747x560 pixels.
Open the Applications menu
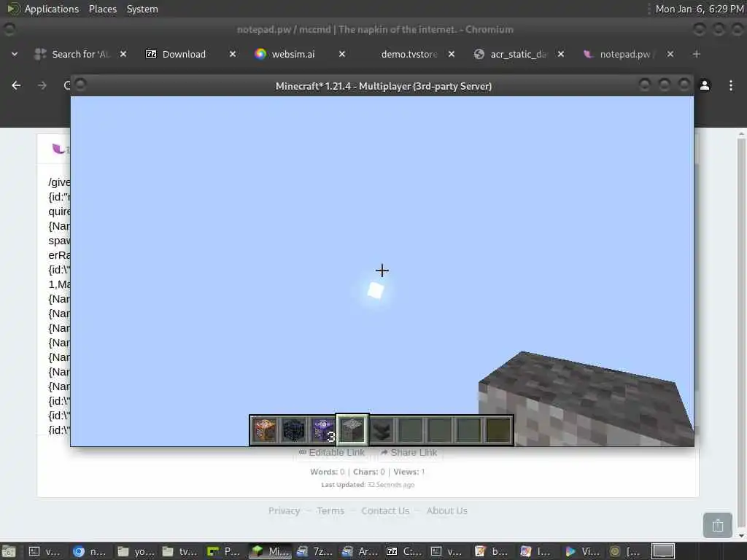[x=52, y=9]
